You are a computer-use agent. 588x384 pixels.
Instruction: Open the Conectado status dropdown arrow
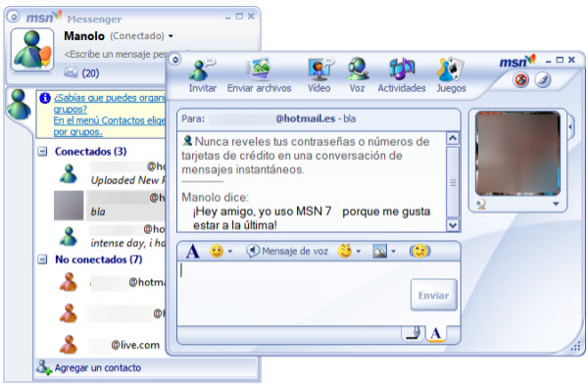[171, 36]
